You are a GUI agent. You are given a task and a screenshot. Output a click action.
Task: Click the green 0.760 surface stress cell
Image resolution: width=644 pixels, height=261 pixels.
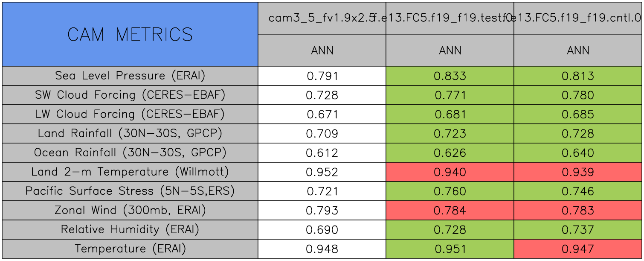point(450,191)
